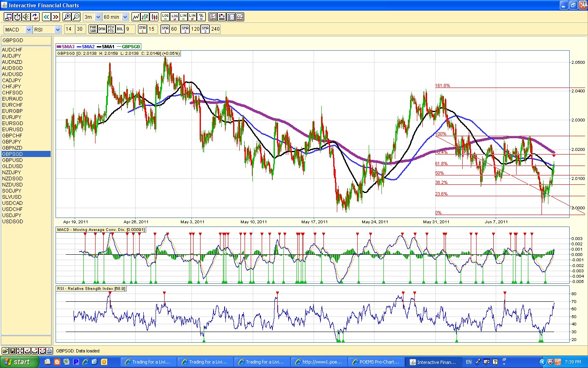Toggle the EMA 1 overlay
588x368 pixels.
(x=143, y=29)
